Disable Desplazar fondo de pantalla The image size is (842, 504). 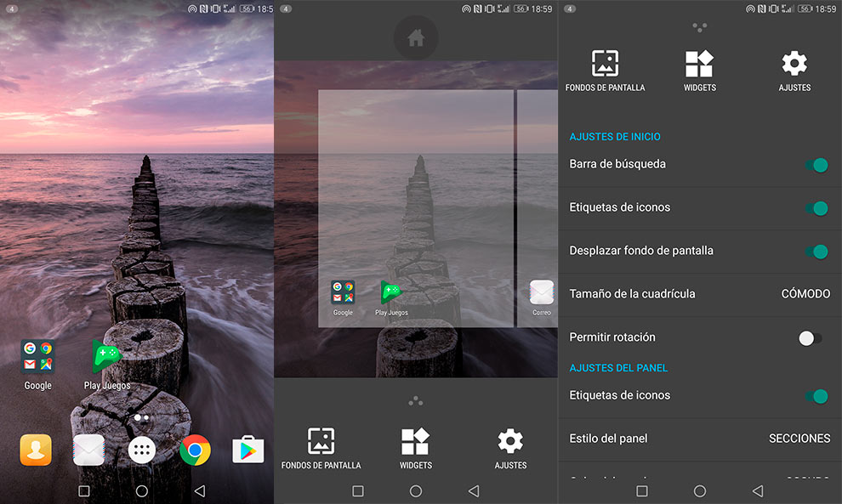pyautogui.click(x=816, y=252)
